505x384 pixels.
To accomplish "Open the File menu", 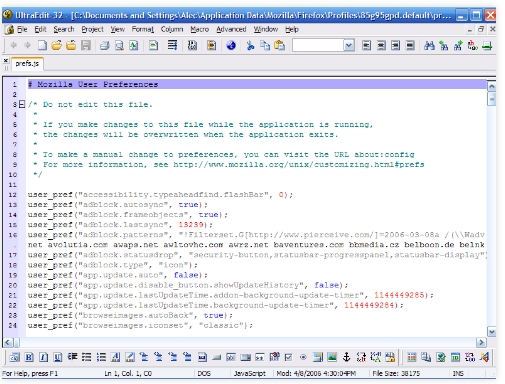I will [22, 29].
